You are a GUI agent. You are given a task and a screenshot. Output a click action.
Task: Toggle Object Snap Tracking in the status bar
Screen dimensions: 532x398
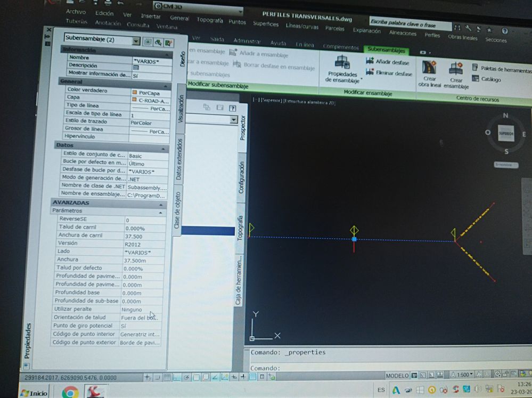click(x=215, y=377)
